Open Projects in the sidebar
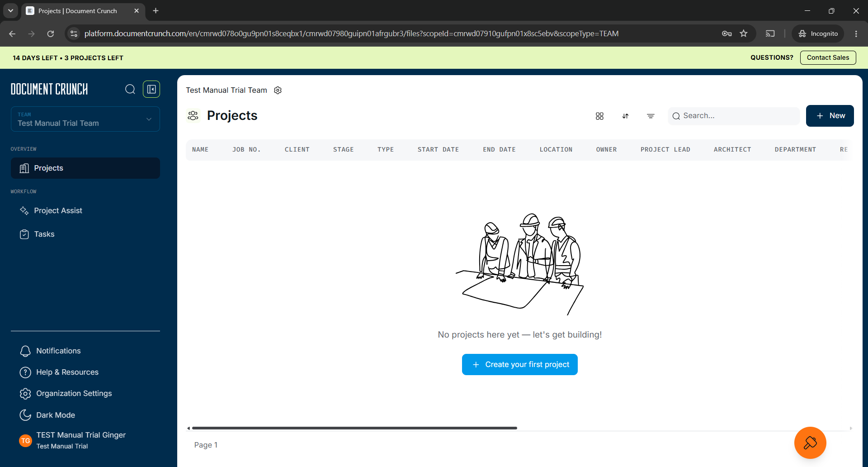Viewport: 868px width, 467px height. (85, 168)
